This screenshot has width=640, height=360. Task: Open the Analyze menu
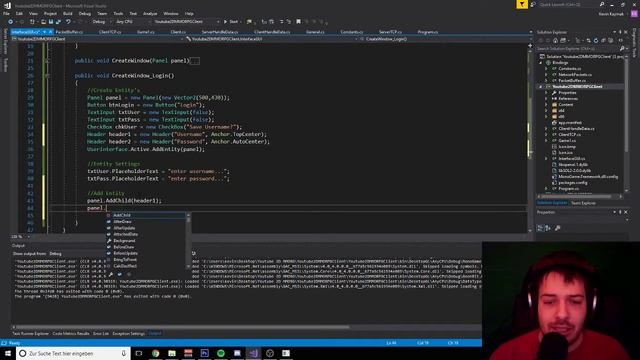[x=150, y=13]
